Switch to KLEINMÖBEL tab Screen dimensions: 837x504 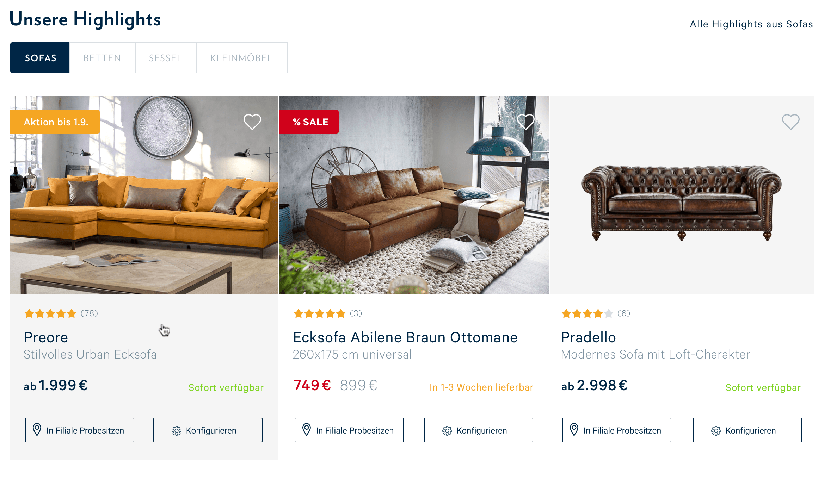pos(242,58)
